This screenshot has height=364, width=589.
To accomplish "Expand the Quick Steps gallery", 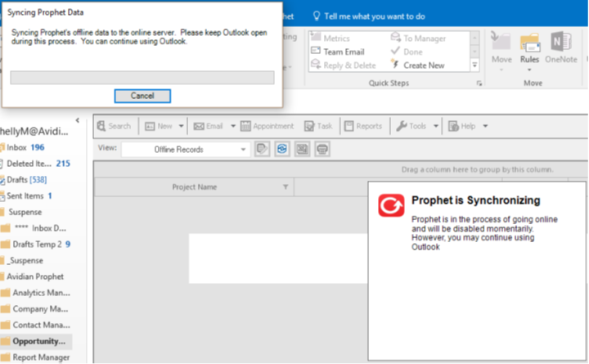I will [474, 65].
